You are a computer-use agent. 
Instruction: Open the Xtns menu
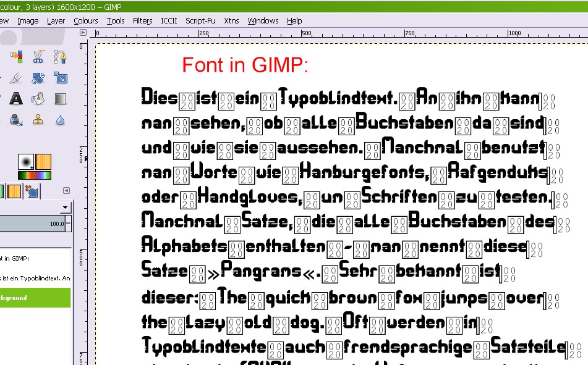coord(231,21)
